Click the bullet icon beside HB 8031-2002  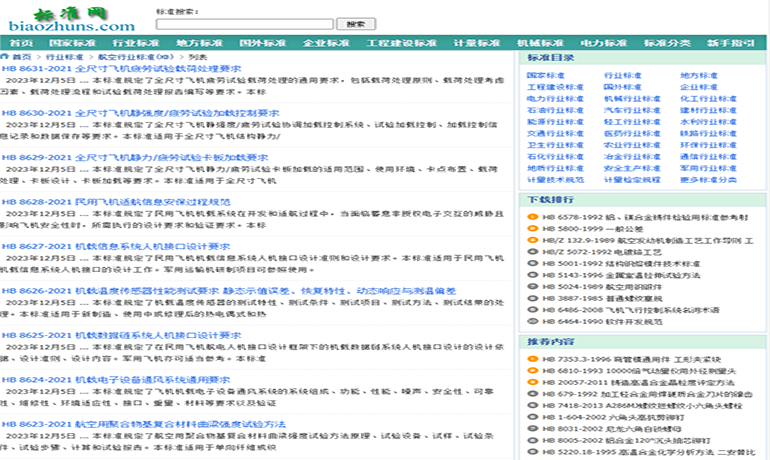[534, 427]
